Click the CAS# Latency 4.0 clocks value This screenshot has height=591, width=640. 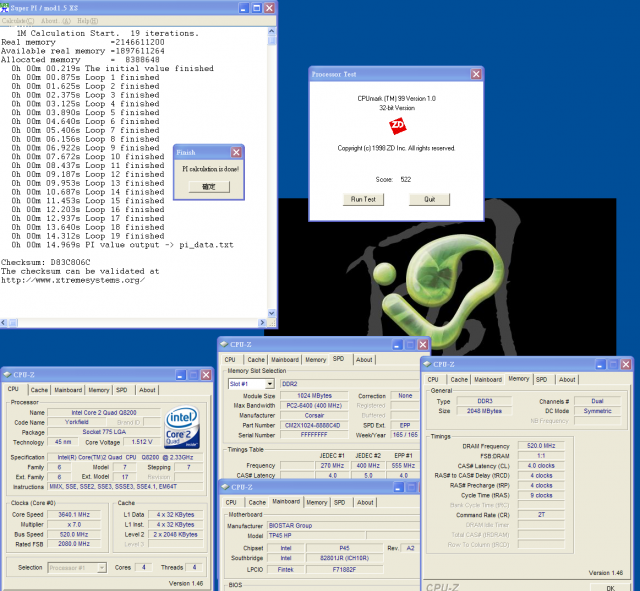(x=541, y=466)
